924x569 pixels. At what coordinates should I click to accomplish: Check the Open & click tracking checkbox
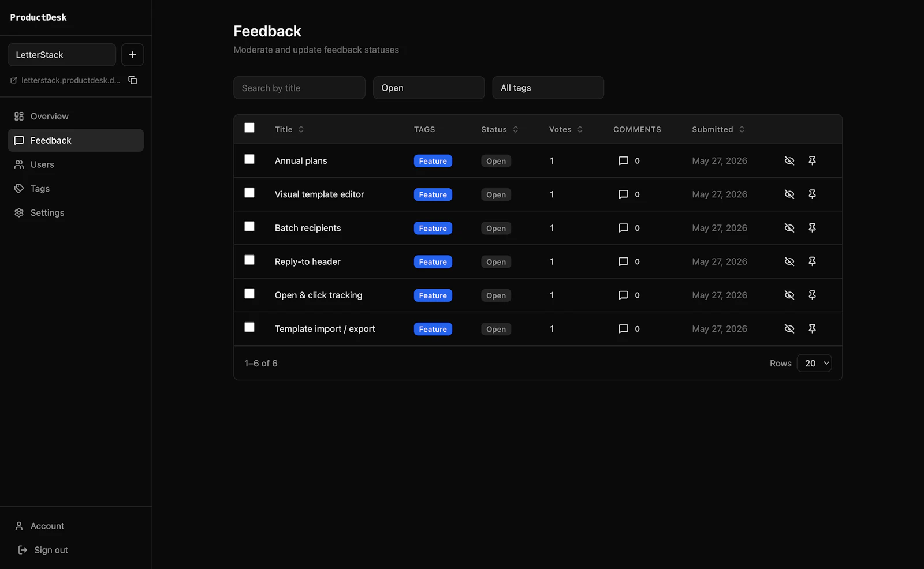pos(249,294)
